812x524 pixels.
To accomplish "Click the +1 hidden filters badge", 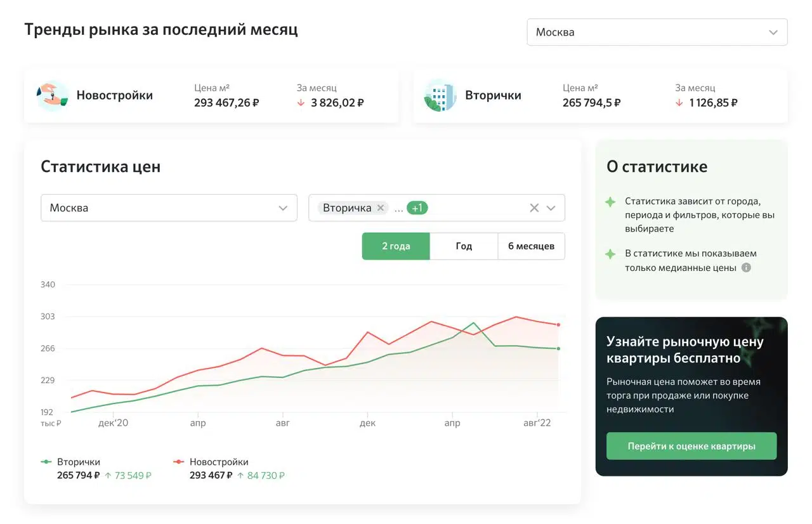I will pos(417,208).
